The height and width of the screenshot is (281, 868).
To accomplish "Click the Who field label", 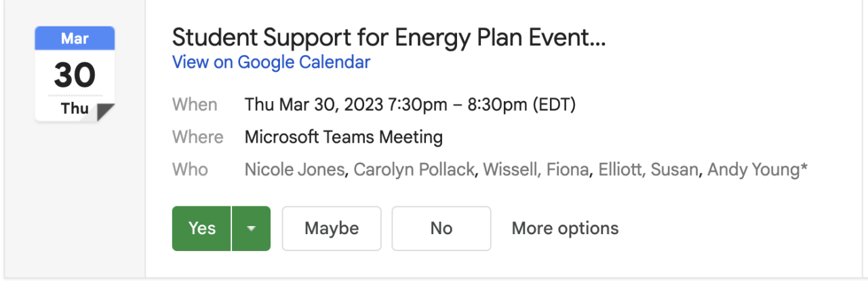I will (x=190, y=170).
